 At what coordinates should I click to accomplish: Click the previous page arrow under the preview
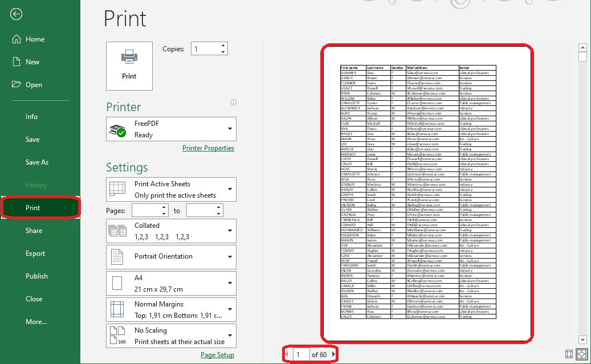click(x=287, y=354)
